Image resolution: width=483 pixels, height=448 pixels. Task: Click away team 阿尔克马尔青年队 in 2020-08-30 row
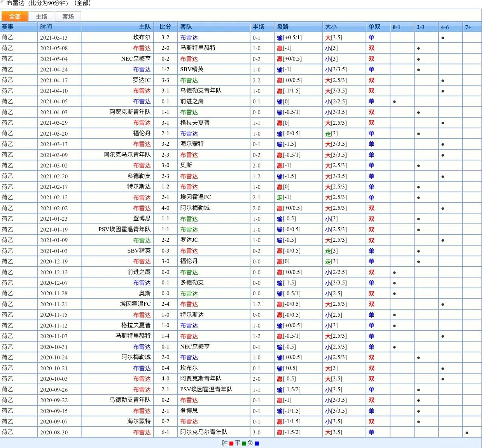204,432
